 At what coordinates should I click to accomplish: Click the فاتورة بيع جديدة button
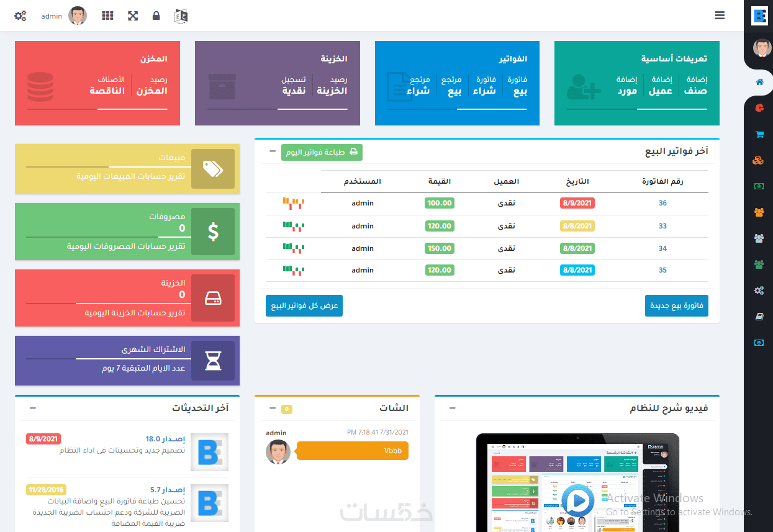click(x=677, y=305)
